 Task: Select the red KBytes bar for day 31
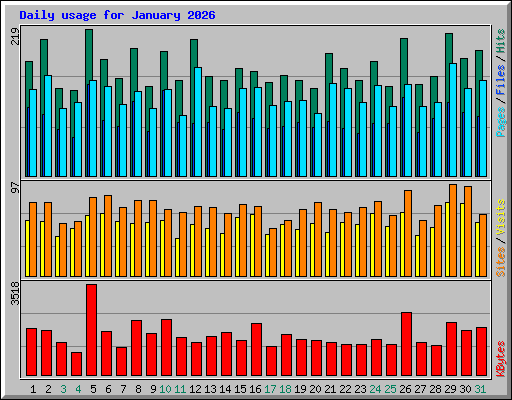coord(482,352)
